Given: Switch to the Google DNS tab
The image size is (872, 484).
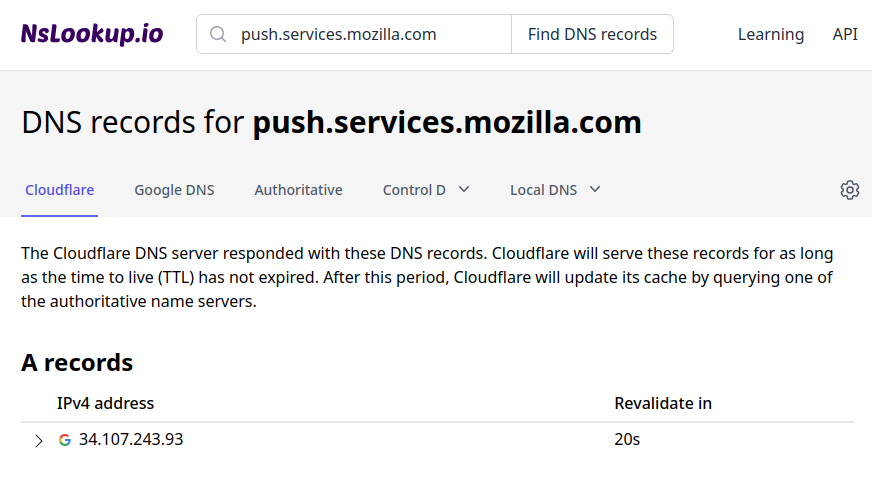Looking at the screenshot, I should [174, 190].
